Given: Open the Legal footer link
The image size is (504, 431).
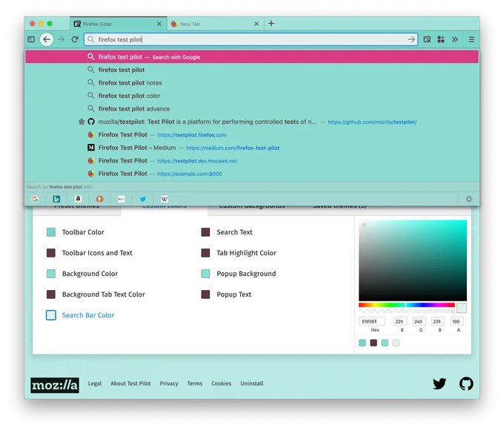Looking at the screenshot, I should point(95,384).
